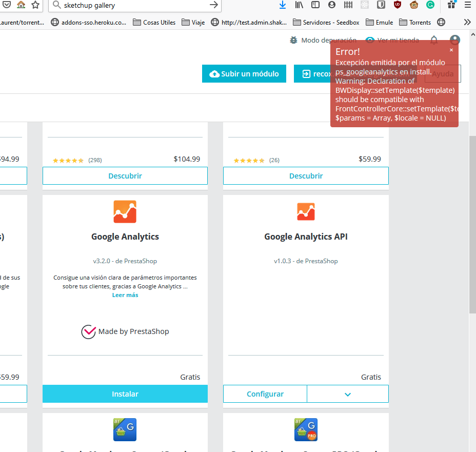Screen dimensions: 476x452
Task: Bookmark this page with the star icon
Action: coord(35,5)
